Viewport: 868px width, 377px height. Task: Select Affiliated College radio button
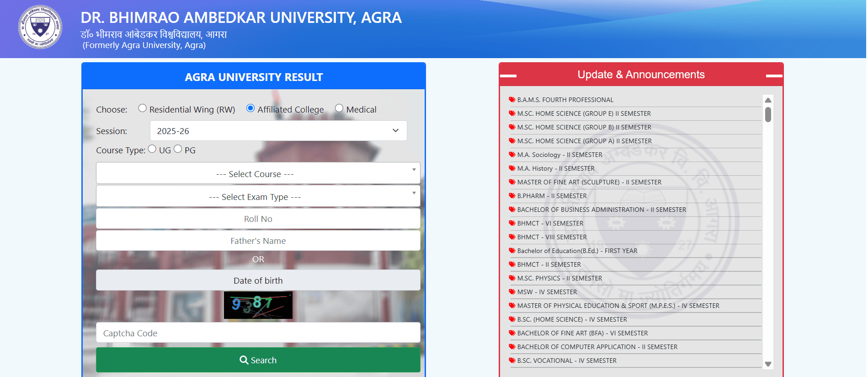(250, 108)
